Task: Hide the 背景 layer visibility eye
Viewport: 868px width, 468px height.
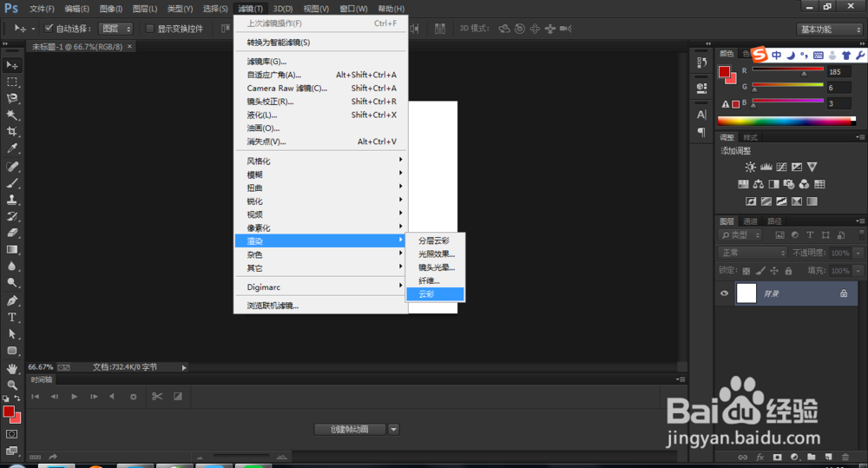Action: pos(724,293)
